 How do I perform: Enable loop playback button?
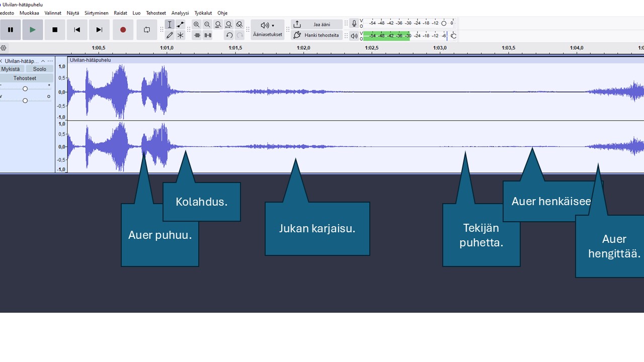[146, 30]
